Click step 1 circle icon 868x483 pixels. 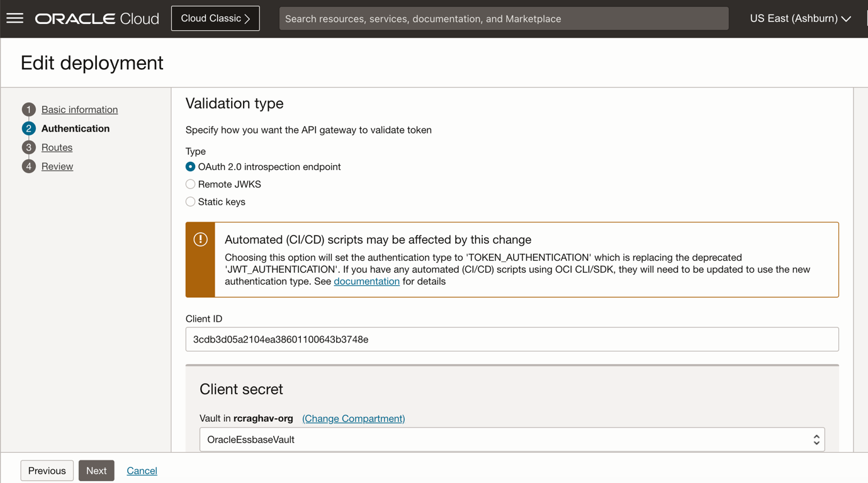pyautogui.click(x=28, y=110)
